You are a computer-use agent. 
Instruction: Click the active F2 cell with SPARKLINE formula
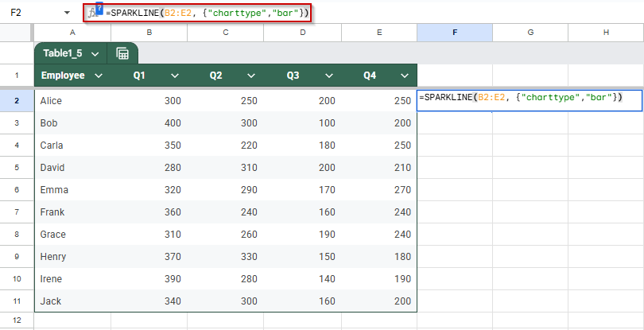[x=530, y=100]
